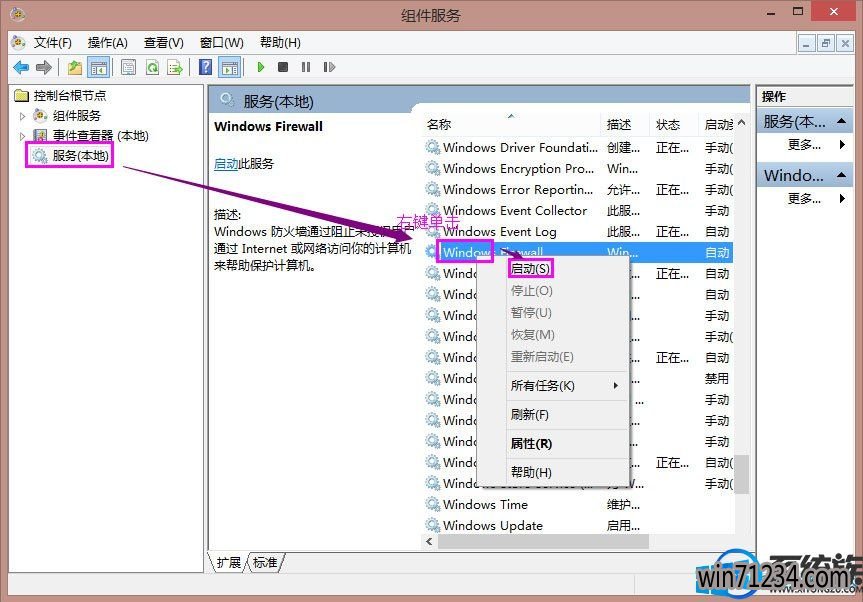Open the 查看(V) menu
The height and width of the screenshot is (602, 863).
[x=163, y=43]
